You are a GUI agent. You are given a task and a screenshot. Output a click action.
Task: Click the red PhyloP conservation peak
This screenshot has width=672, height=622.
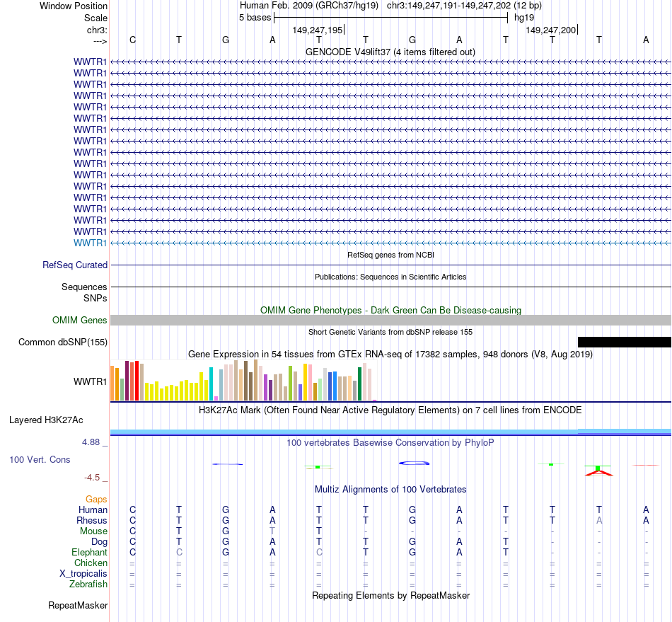pyautogui.click(x=598, y=473)
